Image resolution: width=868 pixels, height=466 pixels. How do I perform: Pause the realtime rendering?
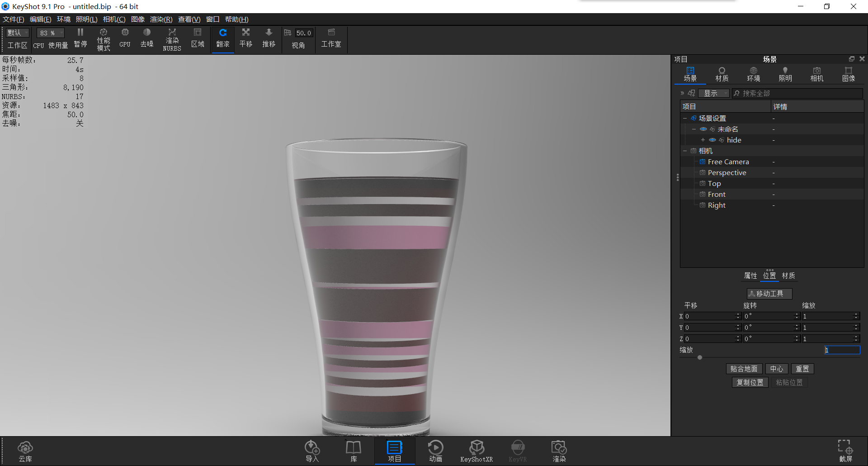click(x=80, y=38)
